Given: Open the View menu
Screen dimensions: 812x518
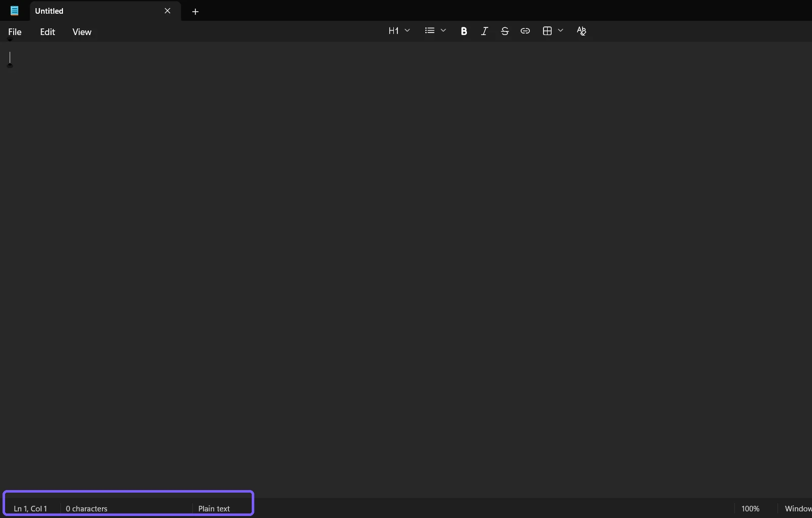Looking at the screenshot, I should pos(82,32).
